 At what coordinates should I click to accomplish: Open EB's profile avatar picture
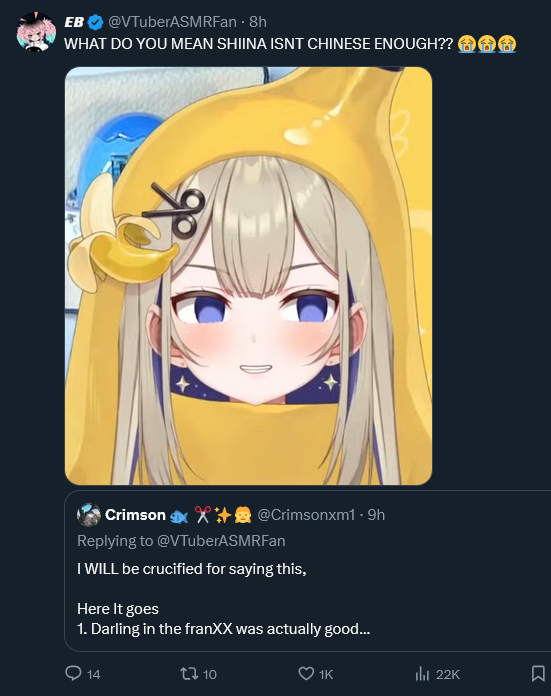[x=36, y=32]
